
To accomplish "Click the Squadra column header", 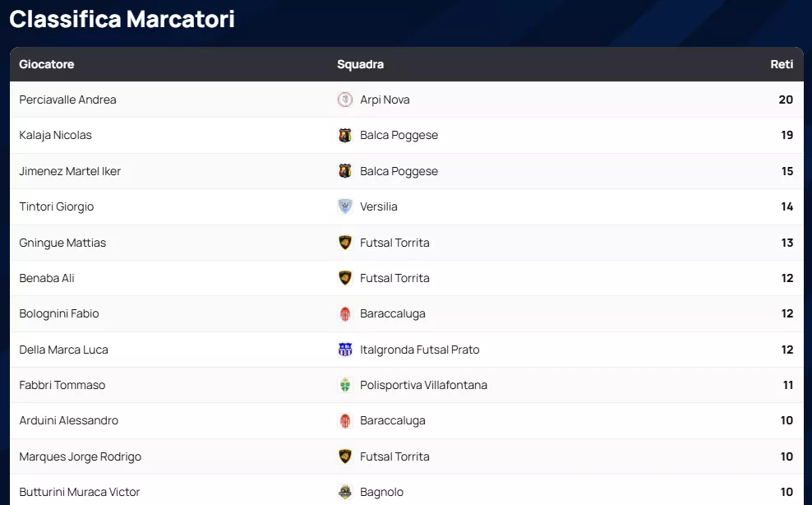I will point(360,64).
